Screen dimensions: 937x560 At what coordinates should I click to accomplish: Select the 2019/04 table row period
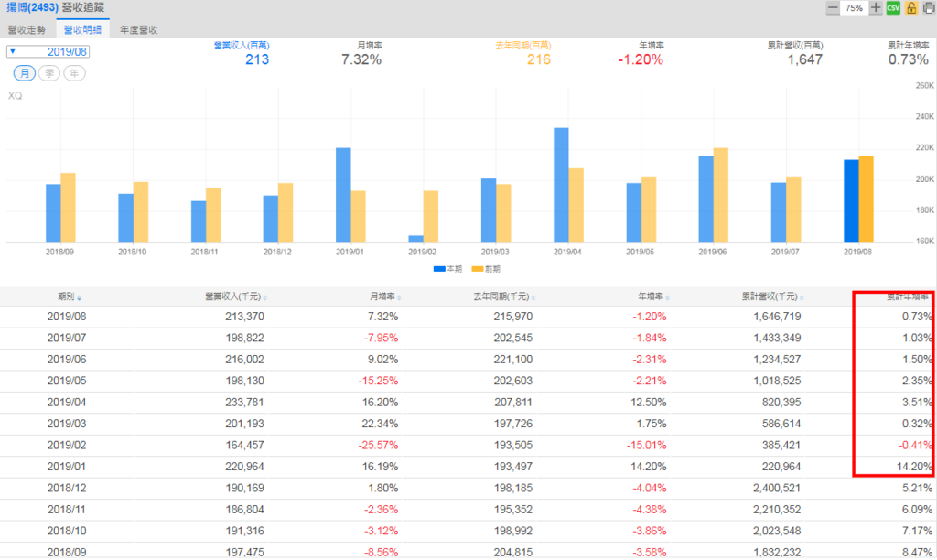point(66,403)
